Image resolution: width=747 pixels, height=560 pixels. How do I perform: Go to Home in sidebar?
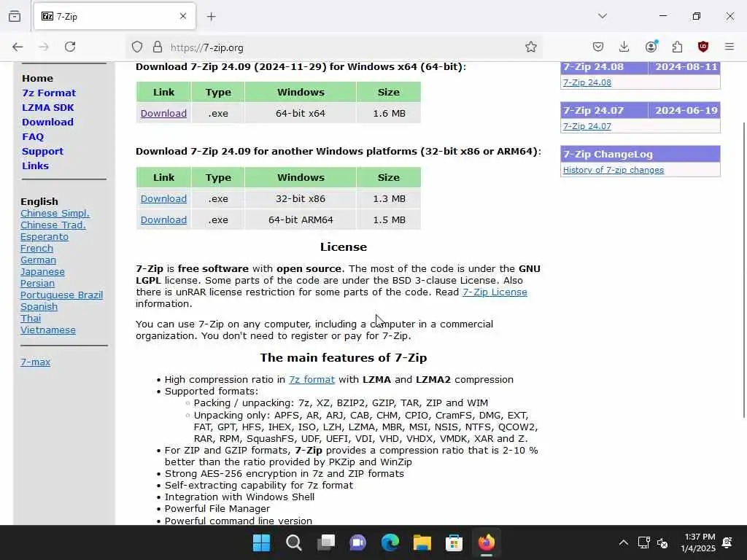click(37, 78)
